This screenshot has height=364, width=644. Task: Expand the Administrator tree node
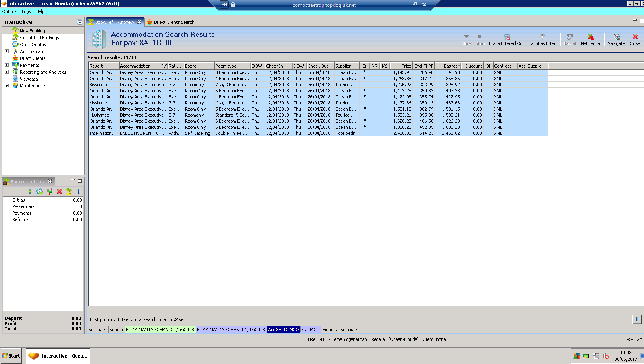[x=6, y=51]
